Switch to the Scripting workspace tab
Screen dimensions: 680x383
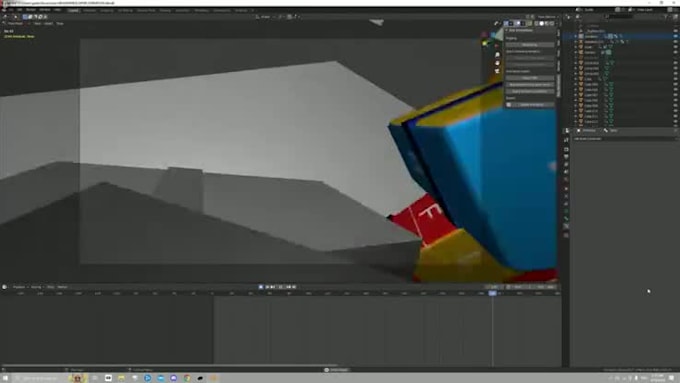241,10
